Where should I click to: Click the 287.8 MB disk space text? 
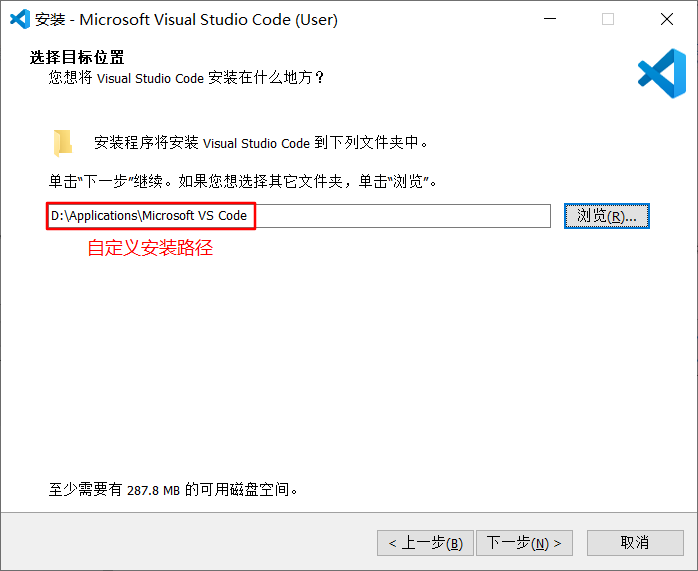tap(153, 490)
